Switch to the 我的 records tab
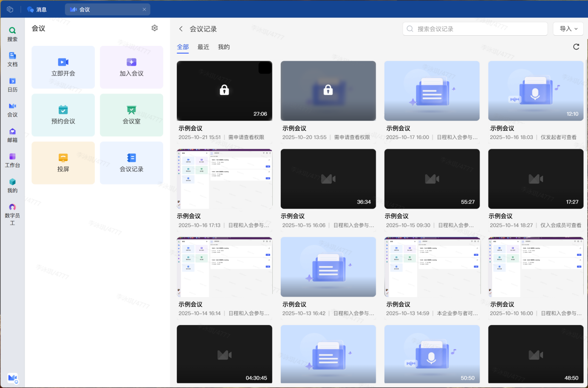Screen dimensions: 588x388 (x=224, y=47)
